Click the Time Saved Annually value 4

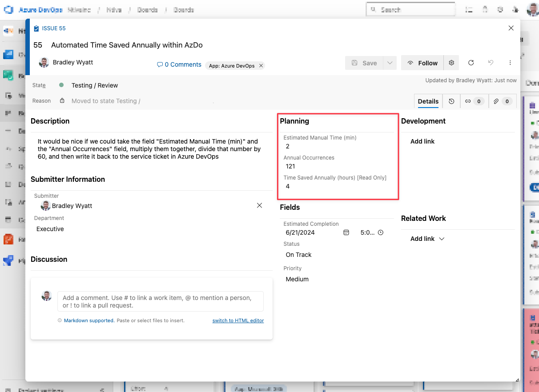point(288,186)
